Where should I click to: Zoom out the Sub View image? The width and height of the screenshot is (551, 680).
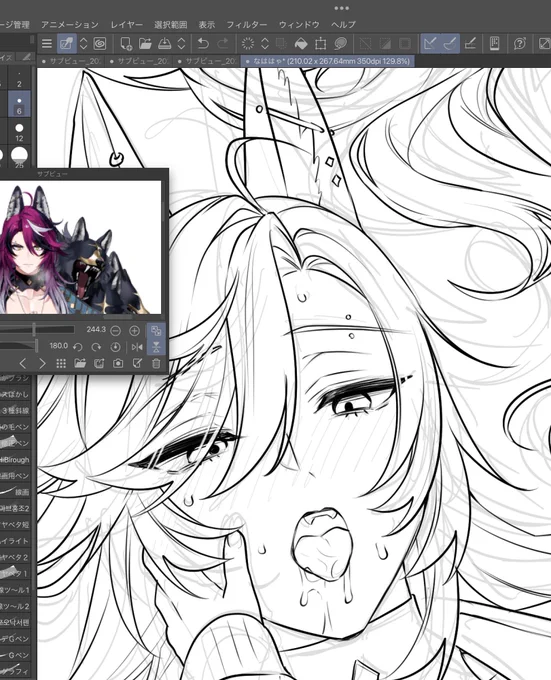click(x=115, y=331)
